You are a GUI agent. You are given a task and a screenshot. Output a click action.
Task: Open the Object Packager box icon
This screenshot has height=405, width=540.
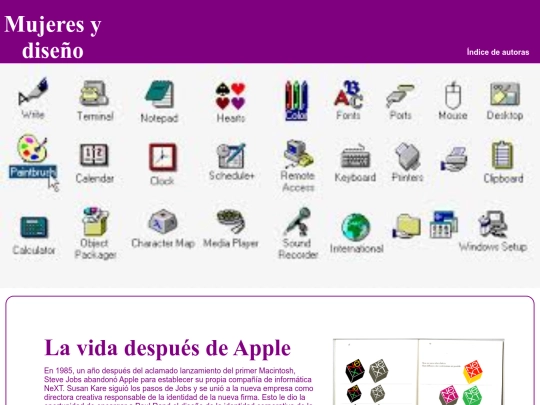[x=95, y=221]
